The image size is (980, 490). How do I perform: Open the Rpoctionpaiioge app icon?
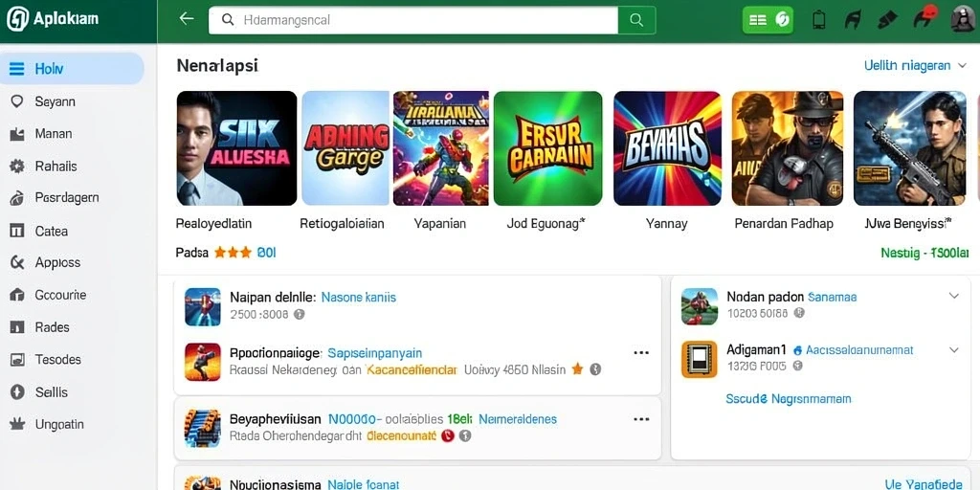(203, 362)
